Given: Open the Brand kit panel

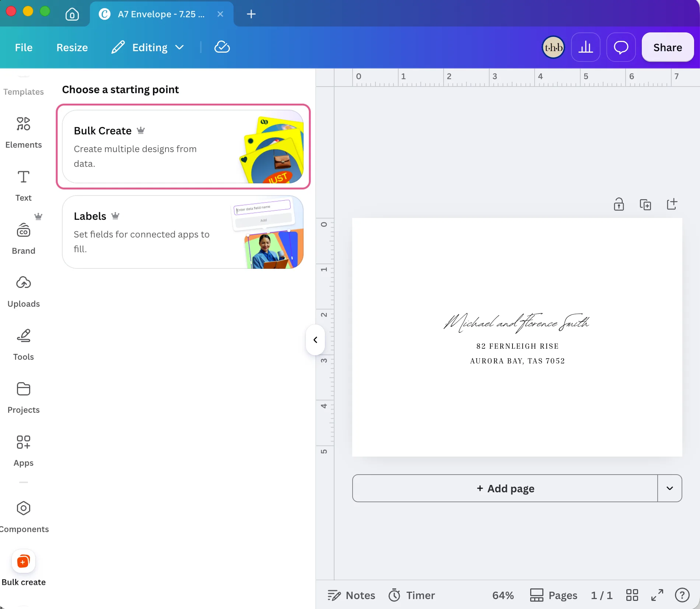Looking at the screenshot, I should pos(24,239).
